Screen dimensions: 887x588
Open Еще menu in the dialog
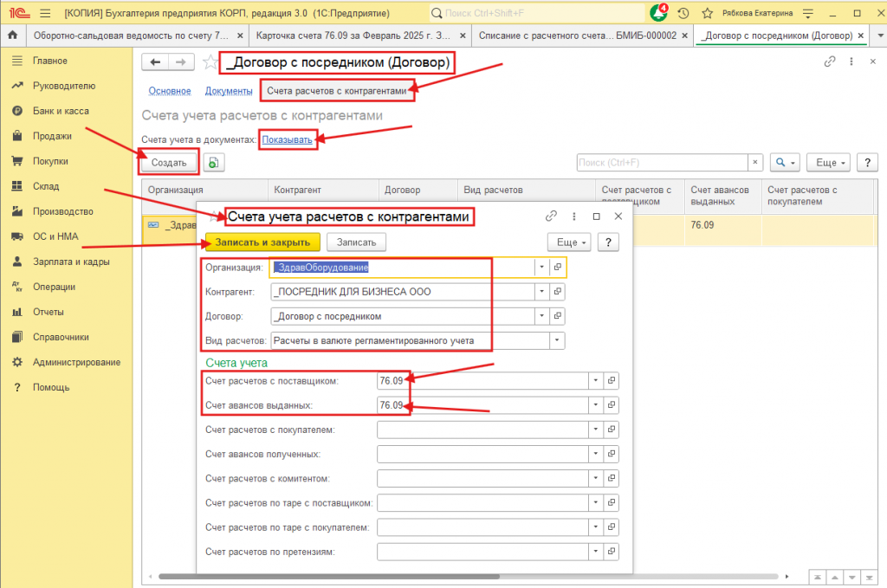pyautogui.click(x=569, y=242)
